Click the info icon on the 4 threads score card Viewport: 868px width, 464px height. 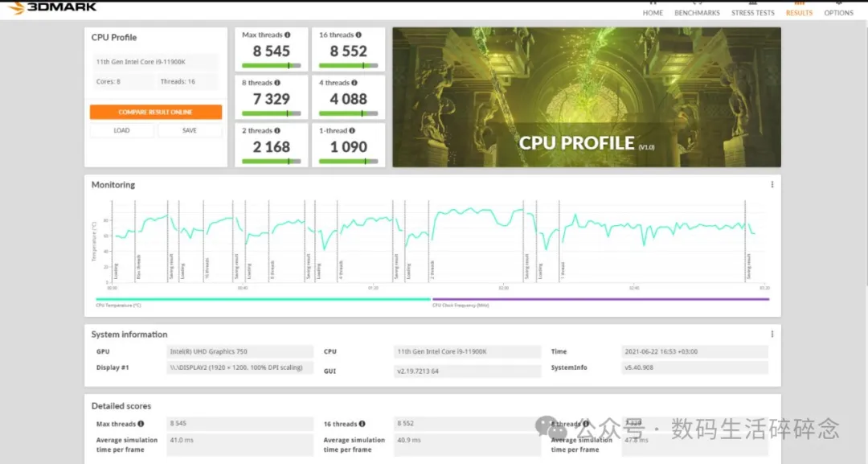[354, 83]
